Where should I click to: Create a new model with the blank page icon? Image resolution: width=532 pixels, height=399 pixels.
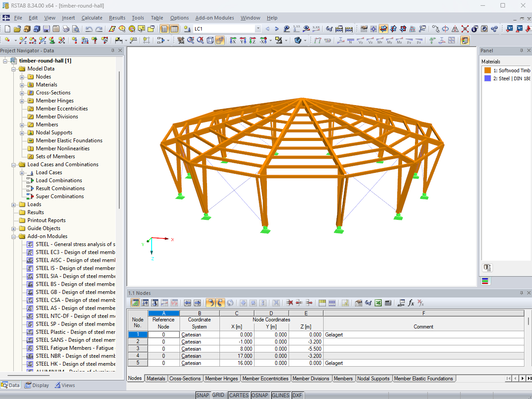tap(8, 29)
